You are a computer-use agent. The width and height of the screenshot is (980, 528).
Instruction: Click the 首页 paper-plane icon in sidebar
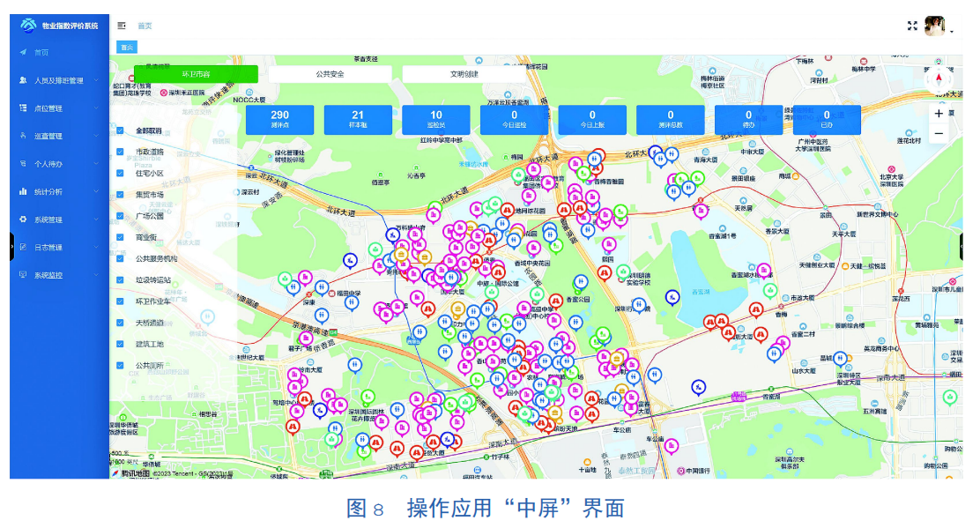tap(24, 52)
